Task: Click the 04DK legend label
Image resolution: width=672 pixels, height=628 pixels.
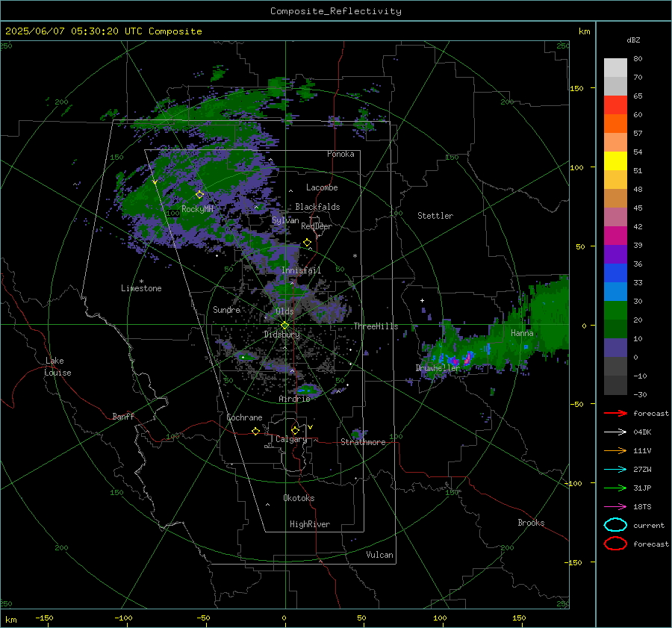Action: coord(642,432)
